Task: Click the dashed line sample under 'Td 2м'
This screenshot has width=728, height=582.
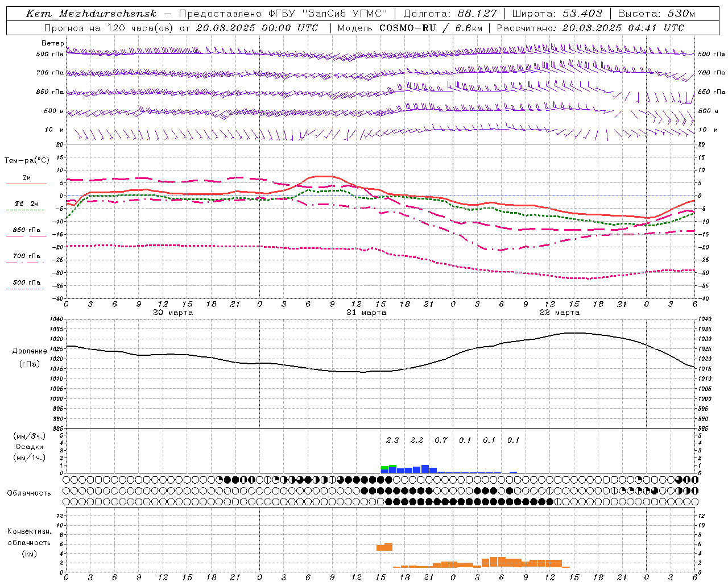Action: (26, 210)
